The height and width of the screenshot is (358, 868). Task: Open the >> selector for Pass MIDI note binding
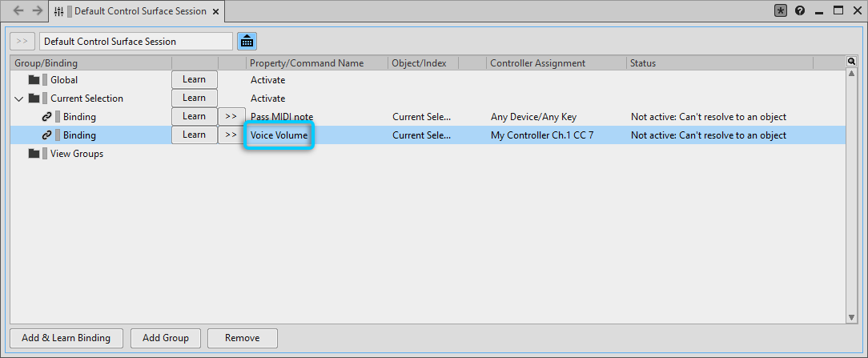pos(231,117)
